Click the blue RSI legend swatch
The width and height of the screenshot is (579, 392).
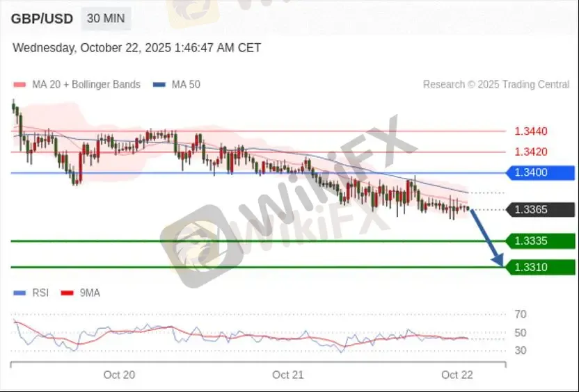[x=19, y=293]
